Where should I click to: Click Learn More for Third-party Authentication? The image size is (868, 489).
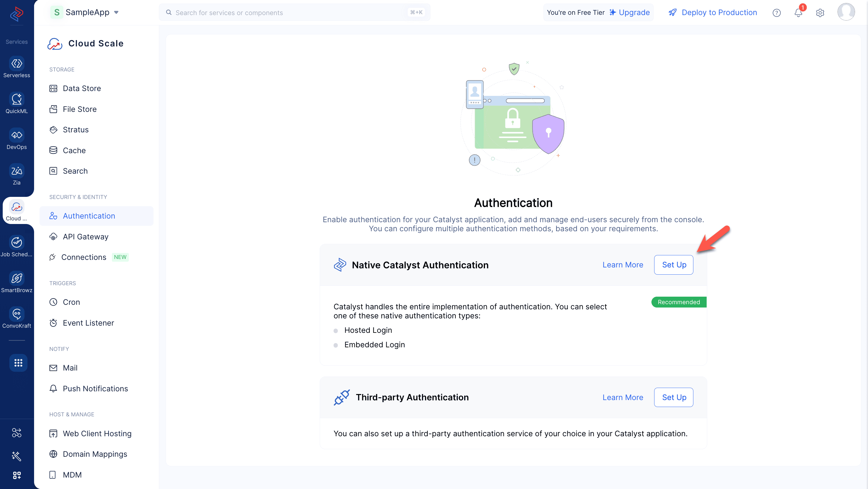click(x=623, y=397)
